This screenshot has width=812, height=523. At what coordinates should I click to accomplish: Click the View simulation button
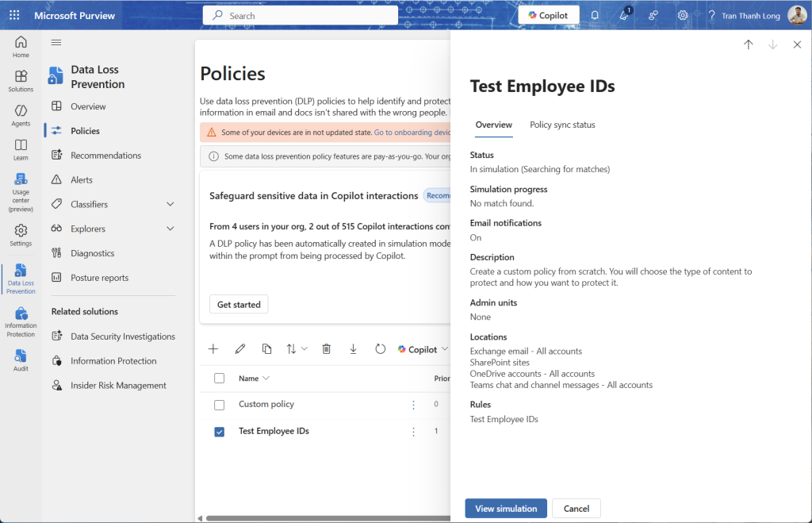tap(506, 509)
